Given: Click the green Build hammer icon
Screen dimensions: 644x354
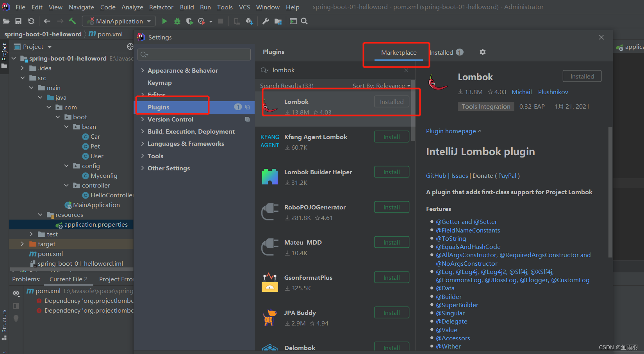Looking at the screenshot, I should click(72, 21).
